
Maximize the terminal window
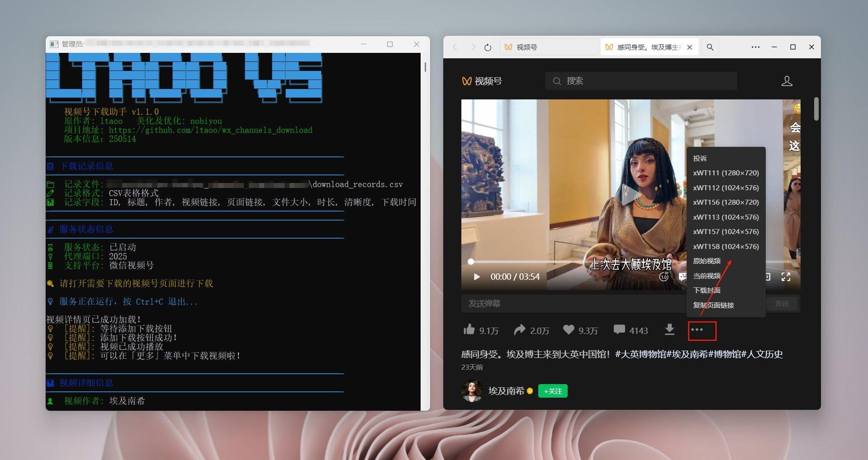pos(390,44)
